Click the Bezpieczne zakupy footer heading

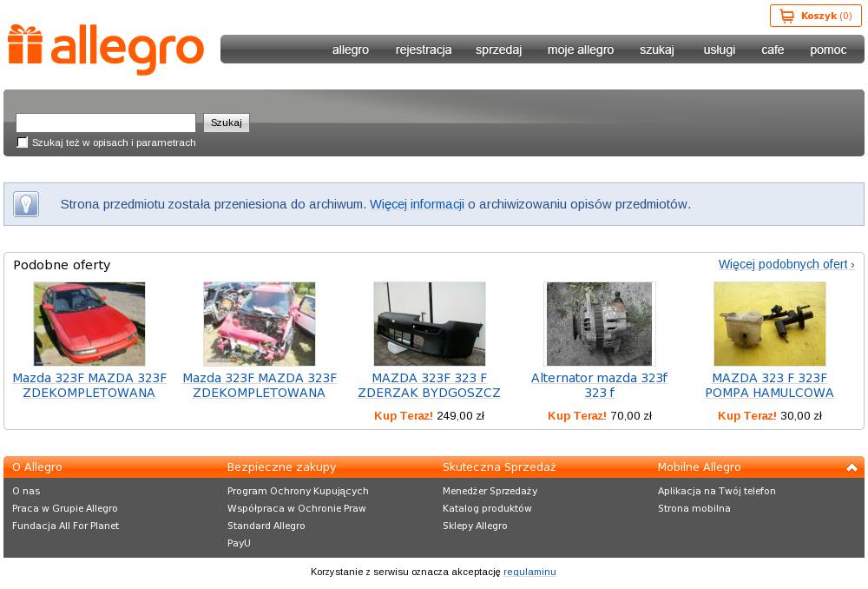282,467
